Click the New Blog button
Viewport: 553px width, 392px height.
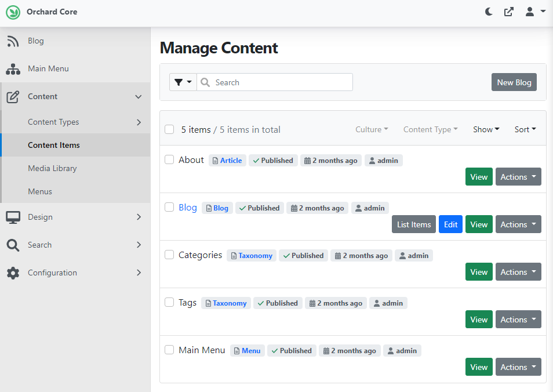click(x=514, y=82)
